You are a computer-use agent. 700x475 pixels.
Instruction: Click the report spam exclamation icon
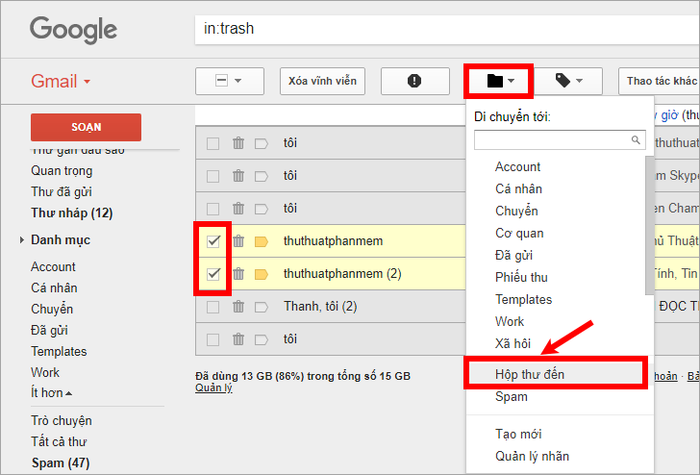(415, 81)
